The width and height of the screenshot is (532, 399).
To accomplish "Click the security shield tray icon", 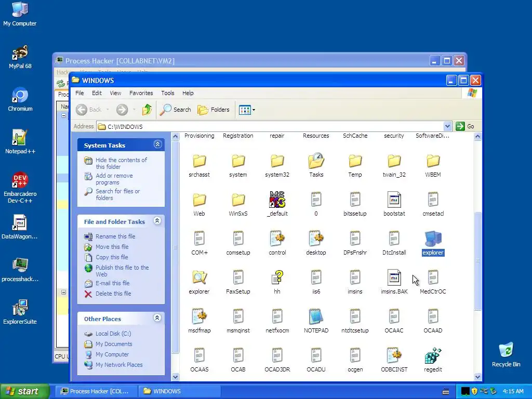I will pos(474,391).
